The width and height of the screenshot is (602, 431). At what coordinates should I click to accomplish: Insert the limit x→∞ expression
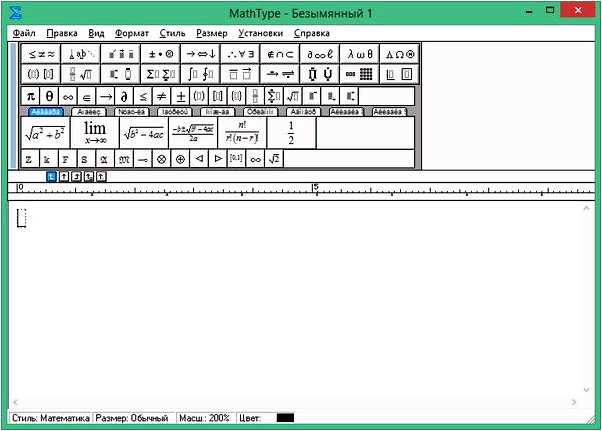tap(95, 132)
